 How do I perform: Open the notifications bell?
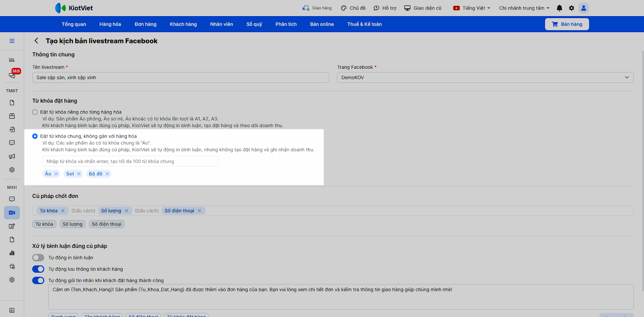point(559,8)
